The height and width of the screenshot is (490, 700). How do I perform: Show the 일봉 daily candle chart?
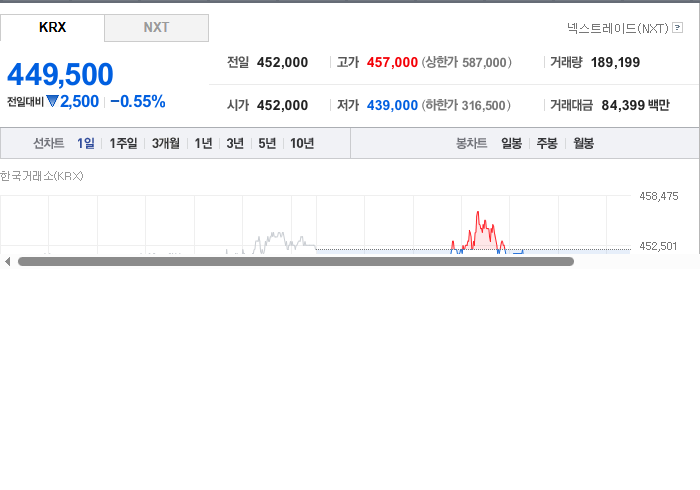coord(511,143)
